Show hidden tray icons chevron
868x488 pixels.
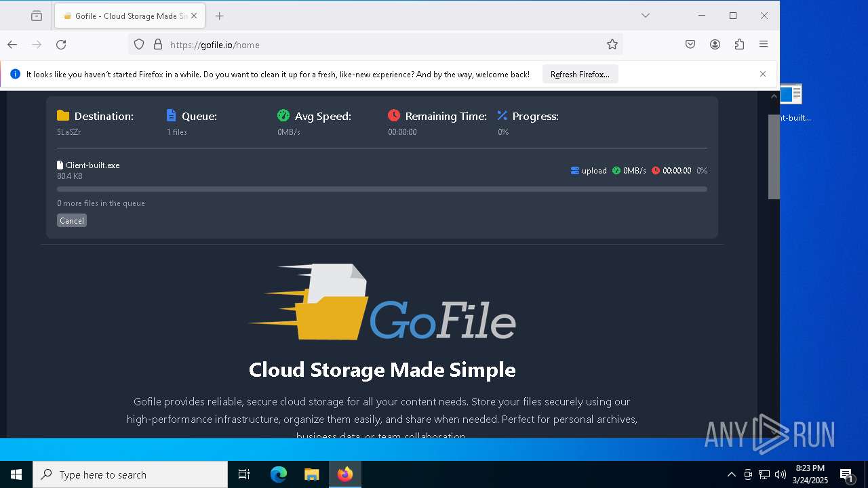[731, 474]
